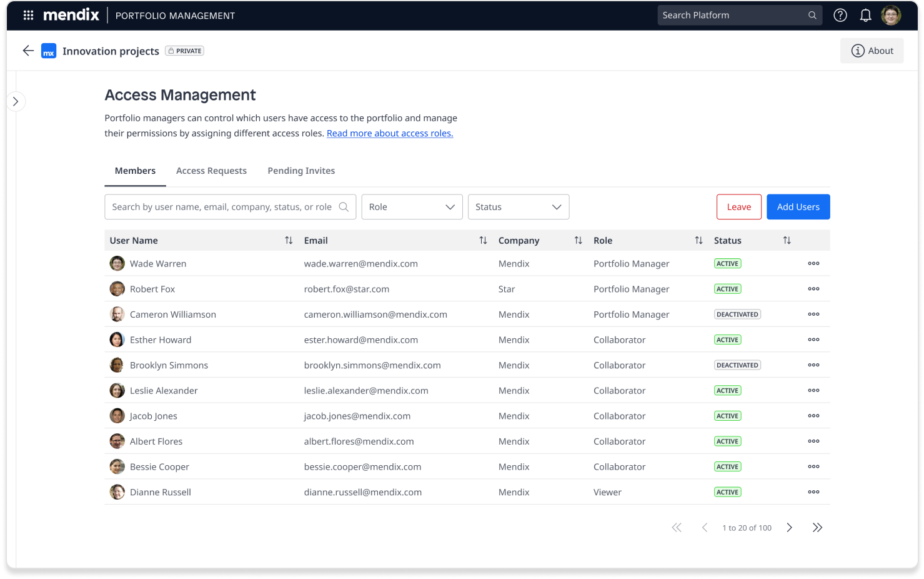Go back using the left arrow
924x579 pixels.
tap(28, 51)
